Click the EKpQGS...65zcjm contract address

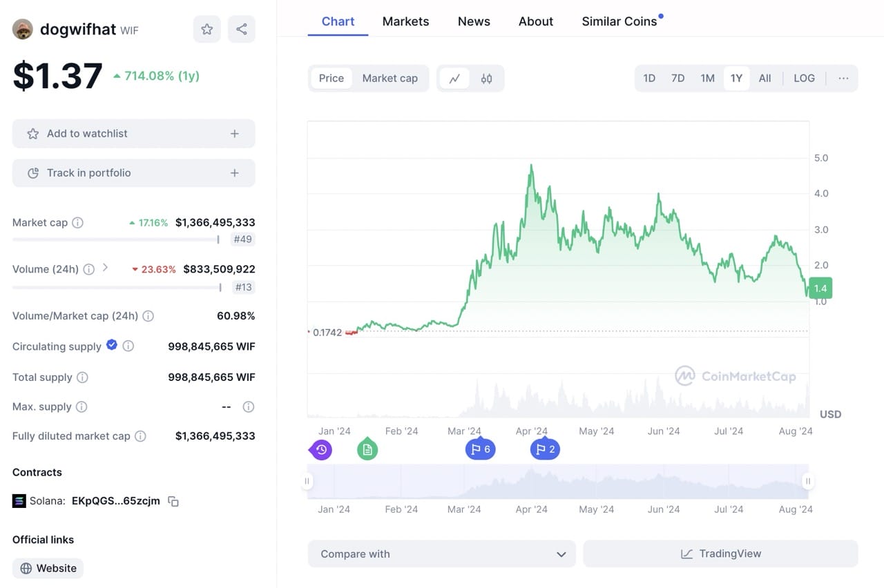(115, 501)
